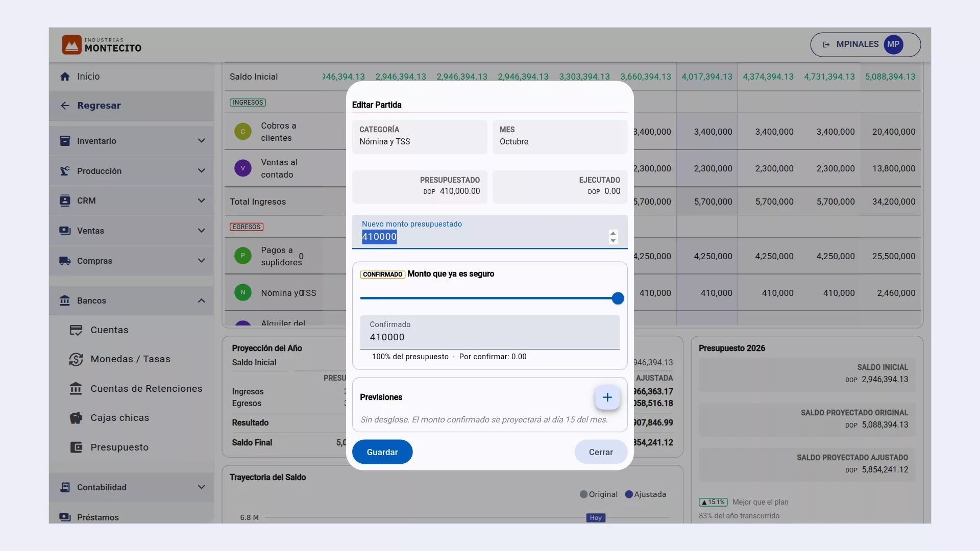Click the Monedas / Tasas currency icon
980x551 pixels.
point(76,359)
